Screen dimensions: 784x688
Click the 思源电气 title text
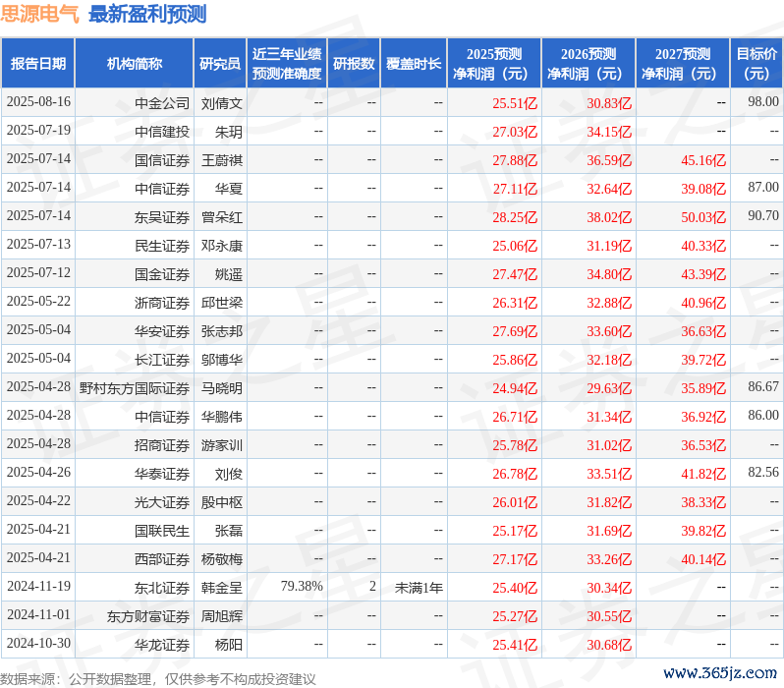click(40, 14)
